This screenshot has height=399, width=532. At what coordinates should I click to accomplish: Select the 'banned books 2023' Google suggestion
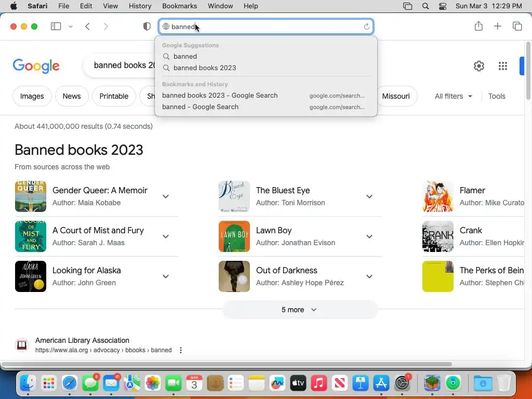click(x=265, y=68)
